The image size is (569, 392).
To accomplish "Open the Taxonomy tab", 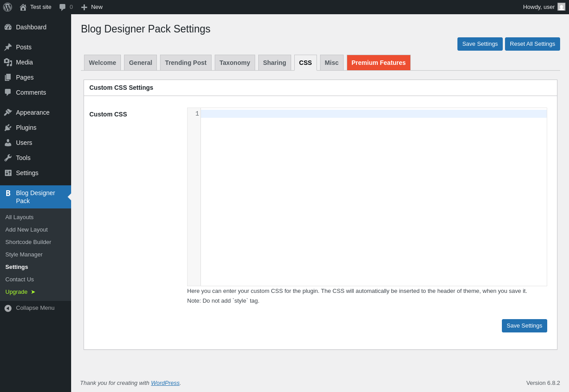I will click(235, 63).
